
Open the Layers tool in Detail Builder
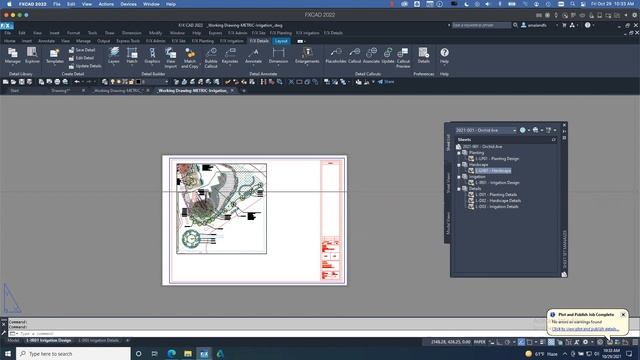pos(114,56)
